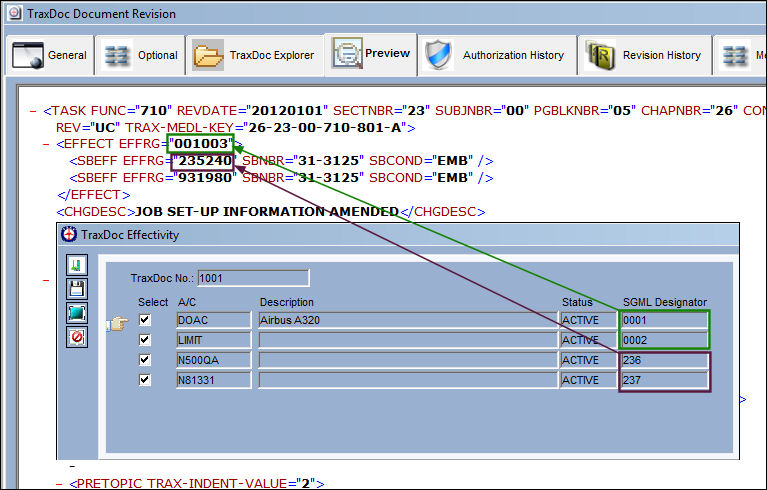This screenshot has width=767, height=490.
Task: Collapse the XML node beside Effectivity toolbar
Action: coord(46,280)
